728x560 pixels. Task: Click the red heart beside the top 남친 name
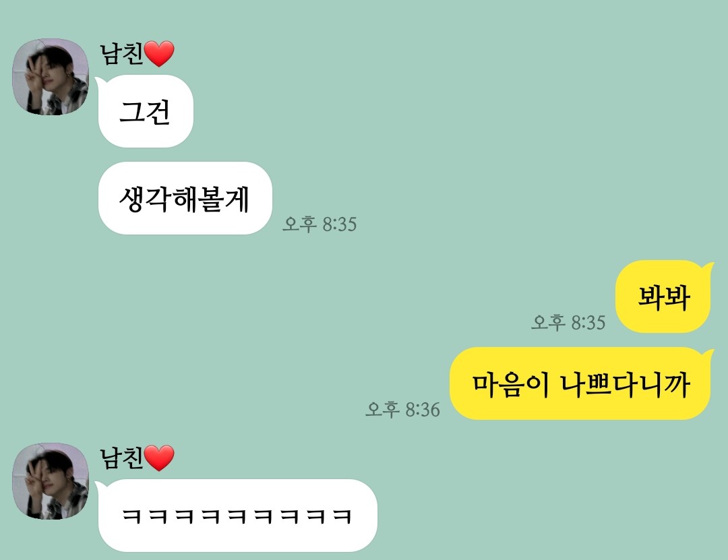coord(159,53)
